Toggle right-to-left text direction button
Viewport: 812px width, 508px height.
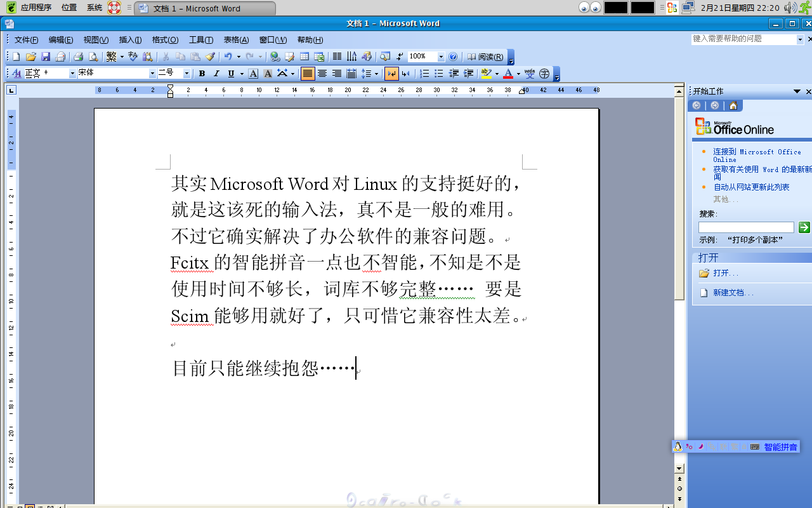pyautogui.click(x=406, y=74)
